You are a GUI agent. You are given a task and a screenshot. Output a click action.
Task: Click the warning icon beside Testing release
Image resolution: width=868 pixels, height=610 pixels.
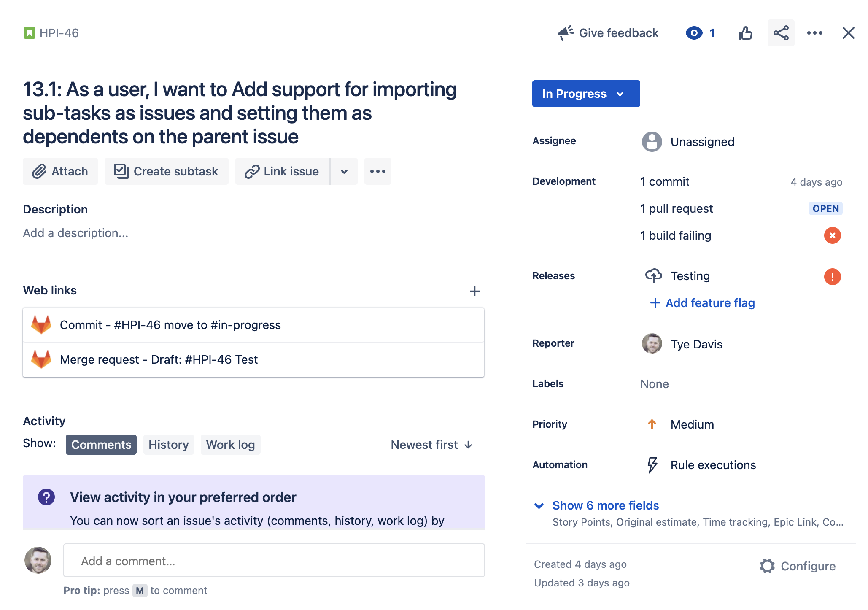832,277
